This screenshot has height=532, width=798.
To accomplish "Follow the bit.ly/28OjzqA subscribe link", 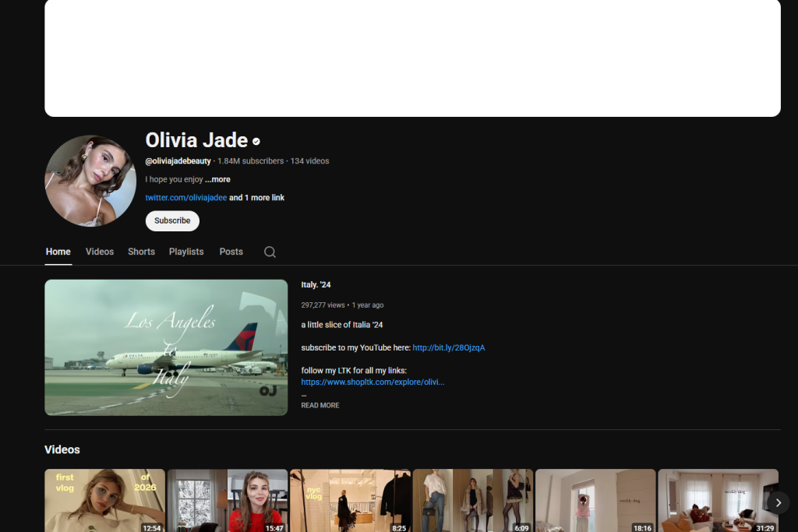I will tap(447, 347).
